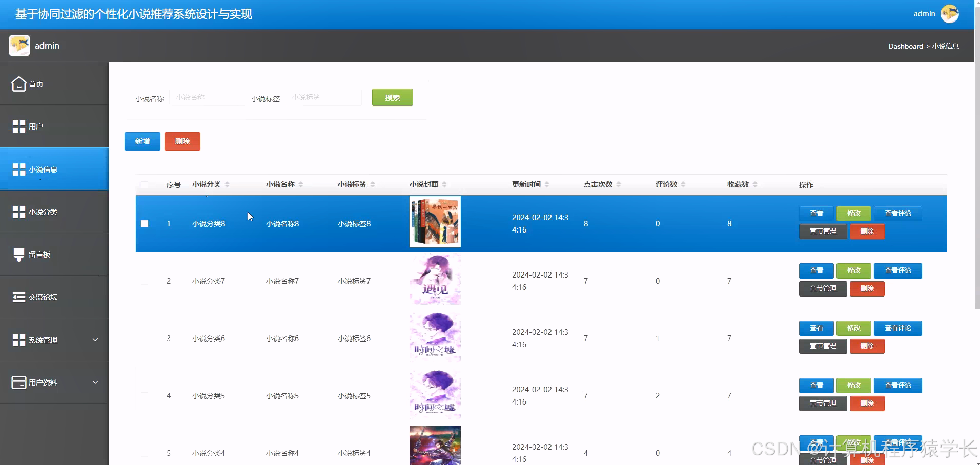
Task: Sort by 点击次数 using the column arrows
Action: pyautogui.click(x=620, y=184)
